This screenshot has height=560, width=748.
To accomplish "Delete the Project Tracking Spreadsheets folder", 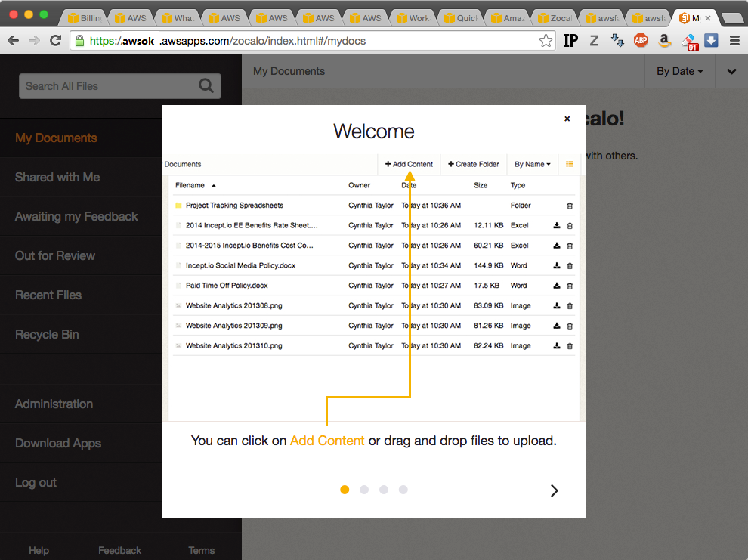I will (570, 206).
